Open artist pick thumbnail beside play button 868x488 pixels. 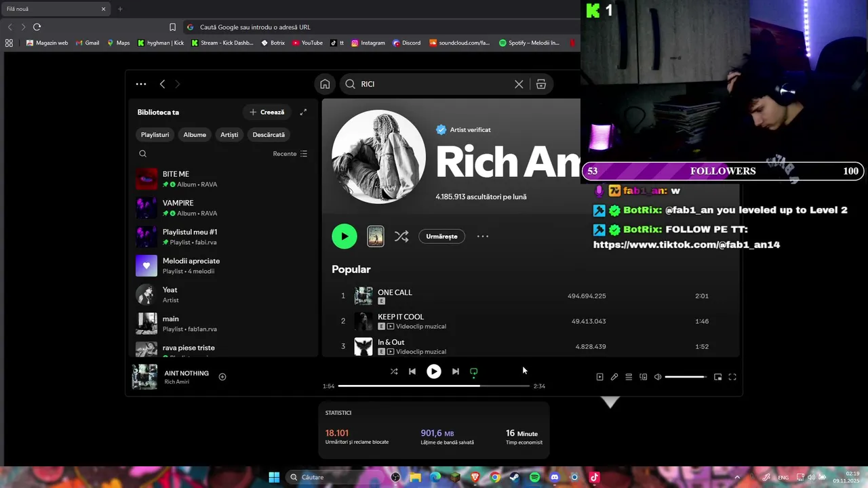point(376,237)
